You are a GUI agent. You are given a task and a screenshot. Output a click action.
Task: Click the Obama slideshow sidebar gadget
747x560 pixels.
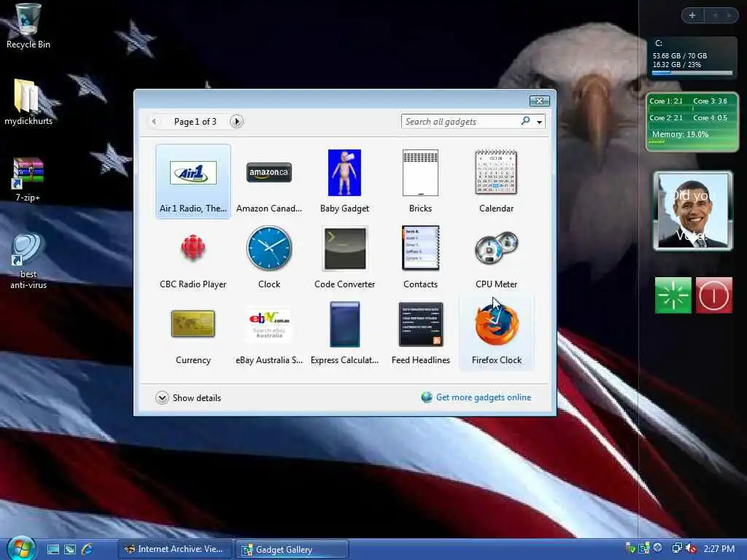tap(693, 211)
